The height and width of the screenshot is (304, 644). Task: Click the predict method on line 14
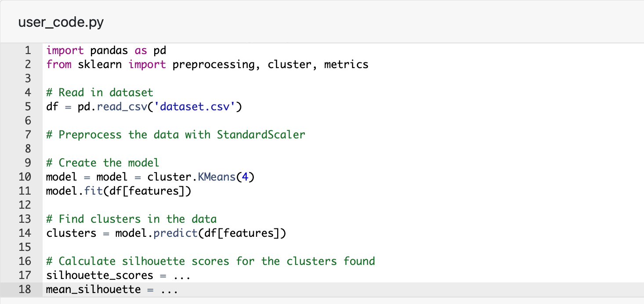[175, 233]
